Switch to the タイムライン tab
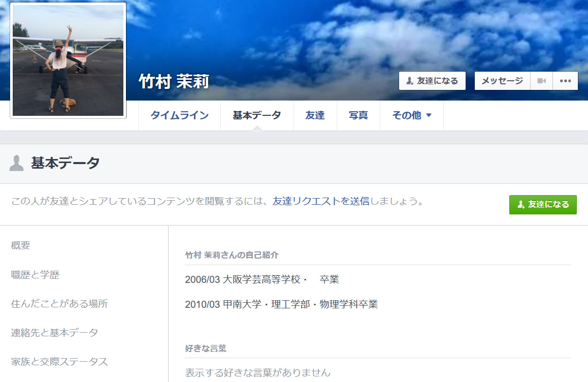Image resolution: width=588 pixels, height=382 pixels. tap(179, 115)
